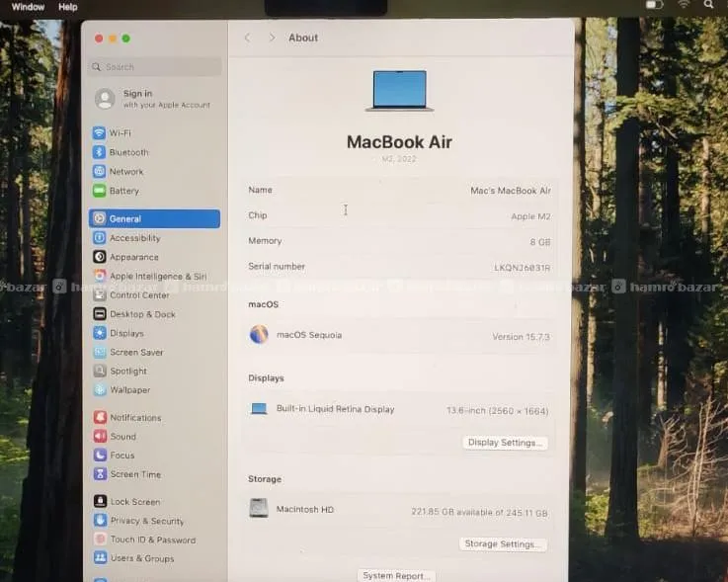Open the Screen Saver icon
This screenshot has height=582, width=728.
point(100,352)
